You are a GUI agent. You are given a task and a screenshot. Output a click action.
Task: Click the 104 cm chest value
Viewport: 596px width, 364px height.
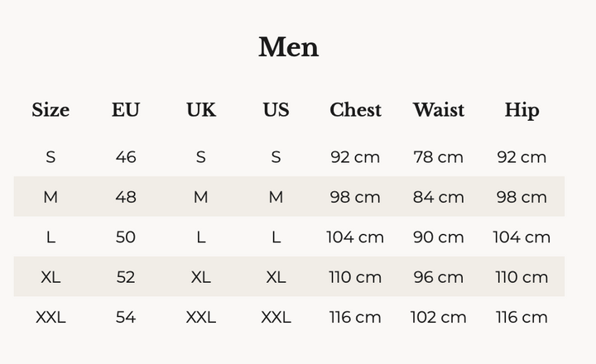[355, 237]
